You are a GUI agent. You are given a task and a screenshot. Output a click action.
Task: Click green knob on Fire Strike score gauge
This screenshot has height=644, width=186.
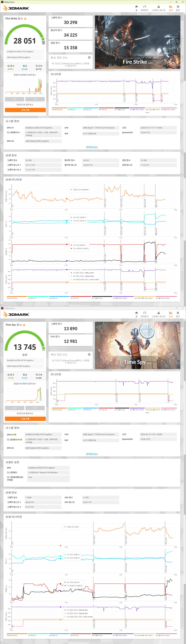point(43,39)
